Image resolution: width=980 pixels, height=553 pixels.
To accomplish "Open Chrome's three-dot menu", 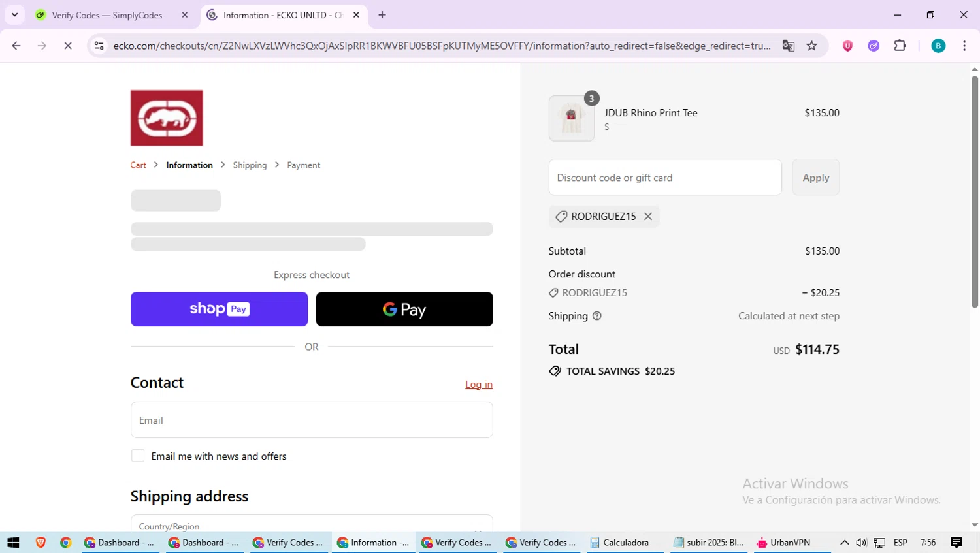I will pos(964,46).
